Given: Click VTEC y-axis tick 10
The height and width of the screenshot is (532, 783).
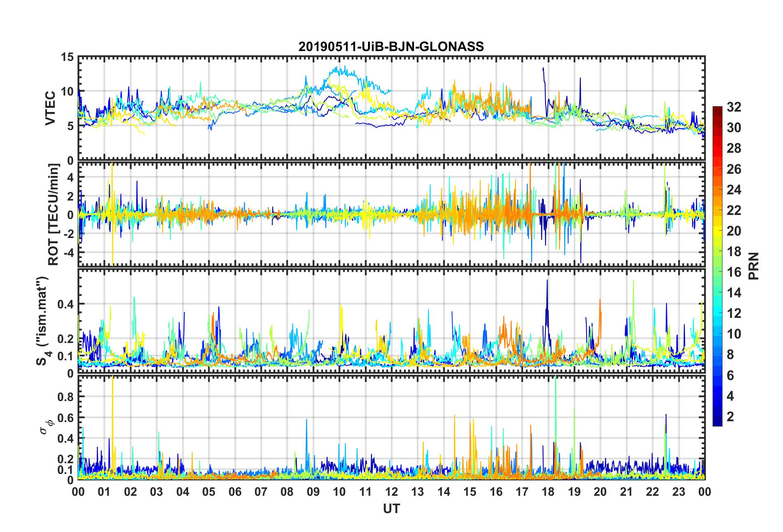Looking at the screenshot, I should [x=67, y=91].
